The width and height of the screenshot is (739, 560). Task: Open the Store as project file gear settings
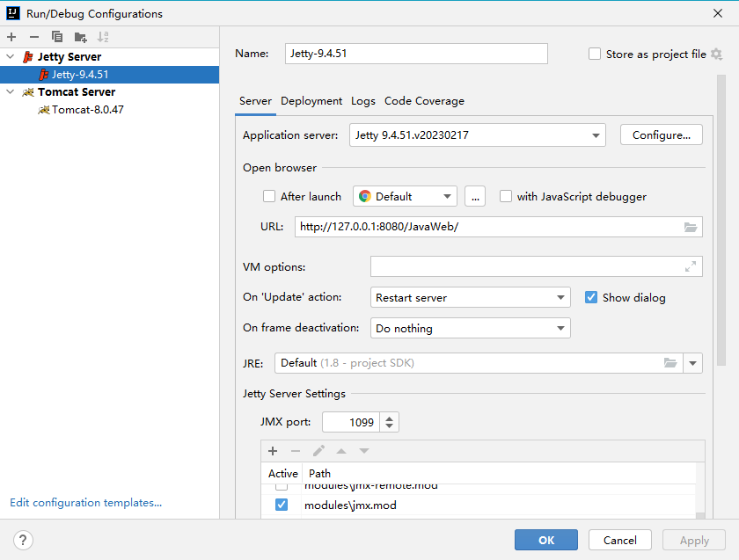tap(716, 55)
